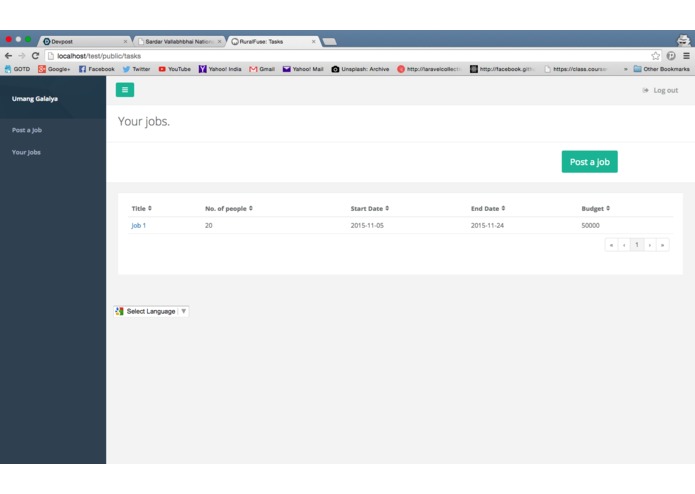Click the extension icon beside the bookmark star

[671, 56]
